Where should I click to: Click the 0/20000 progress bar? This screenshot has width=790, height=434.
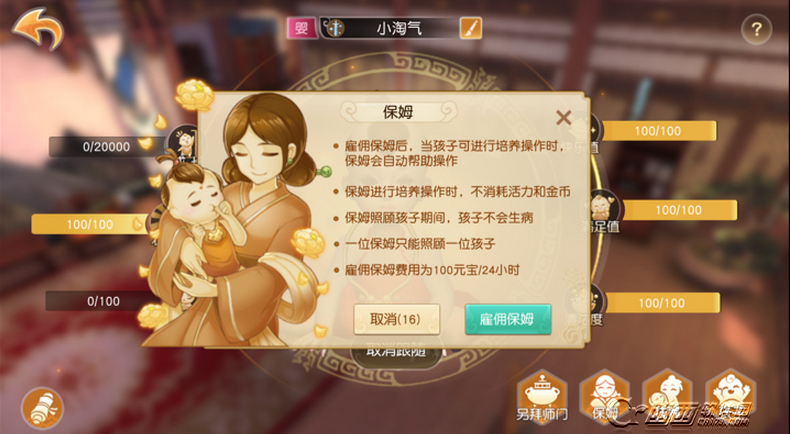click(107, 147)
